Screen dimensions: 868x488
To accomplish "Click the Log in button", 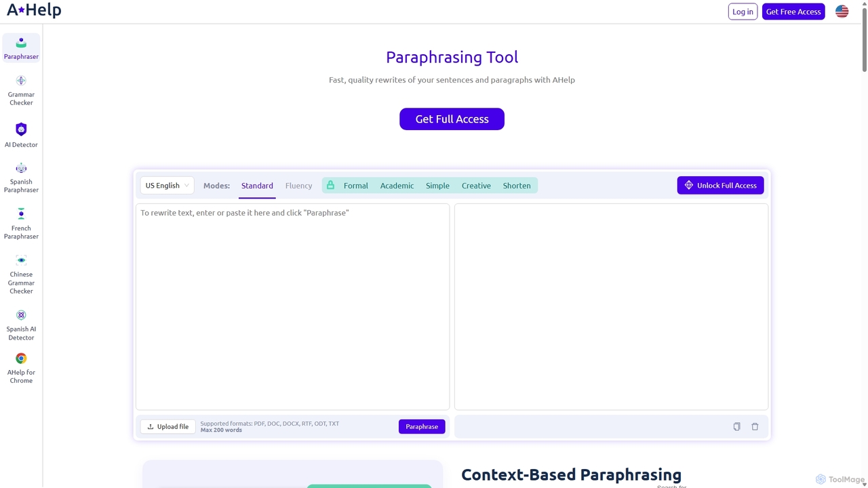I will click(x=743, y=12).
